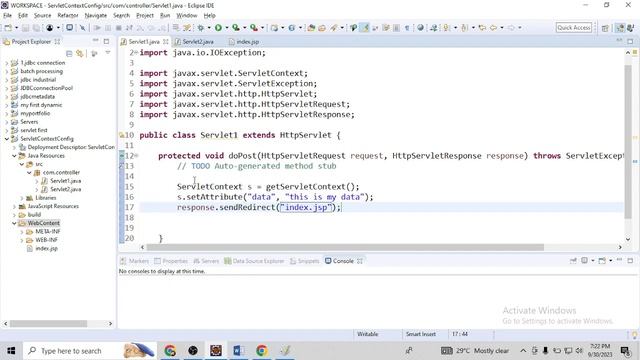640x360 pixels.
Task: Open the New file dropdown arrow
Action: click(x=16, y=28)
